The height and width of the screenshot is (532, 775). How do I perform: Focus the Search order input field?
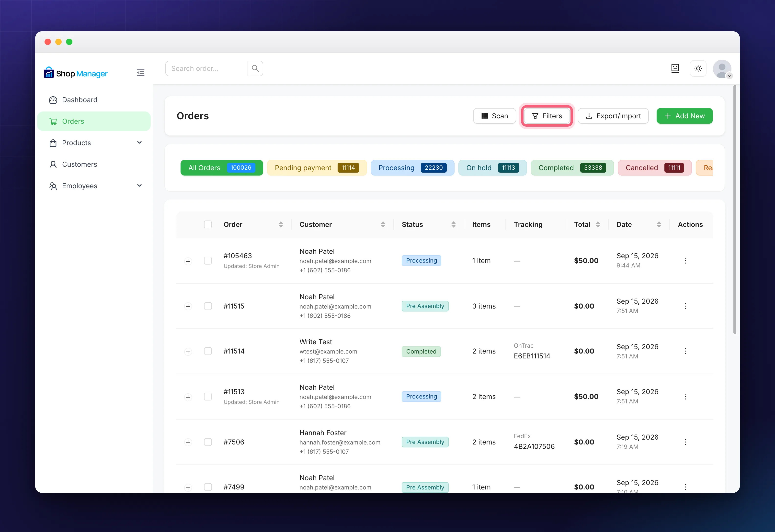tap(207, 68)
